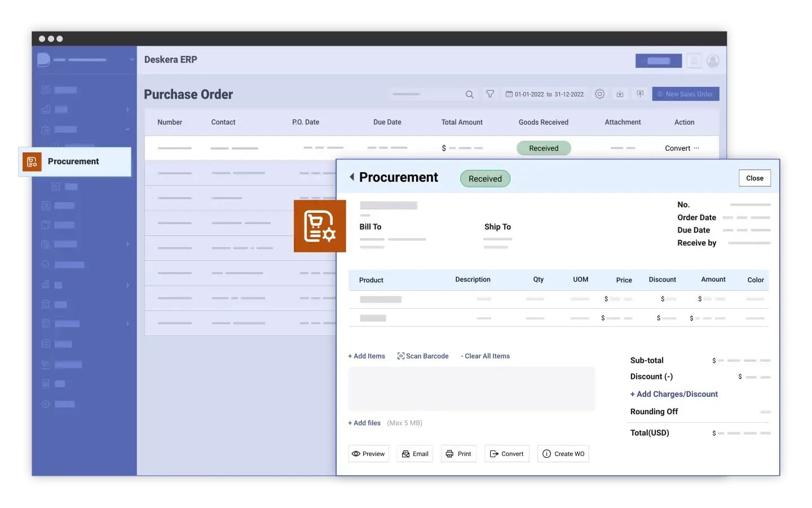Open the filter funnel icon next to search

click(490, 94)
